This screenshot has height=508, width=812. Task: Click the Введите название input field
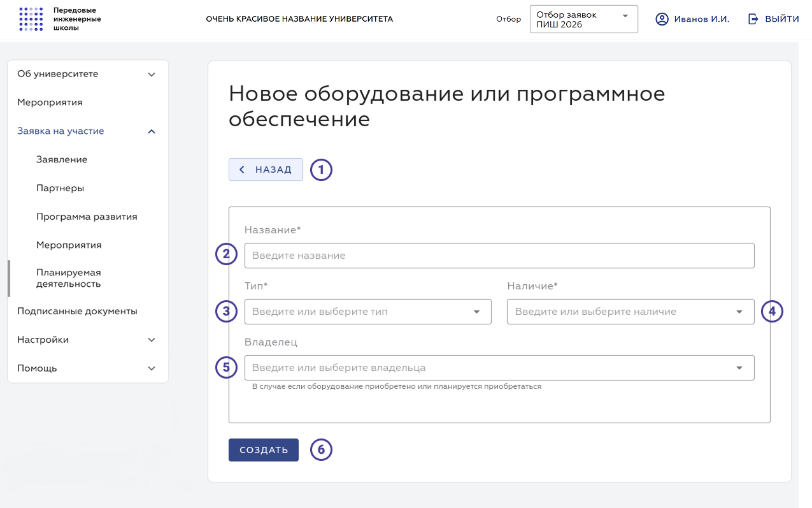(x=499, y=256)
